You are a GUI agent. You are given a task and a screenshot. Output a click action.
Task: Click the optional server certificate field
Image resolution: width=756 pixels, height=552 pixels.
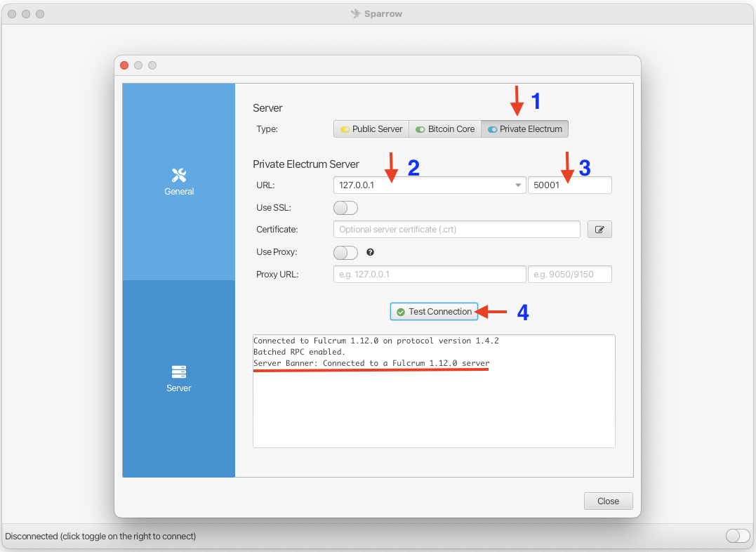(x=456, y=230)
